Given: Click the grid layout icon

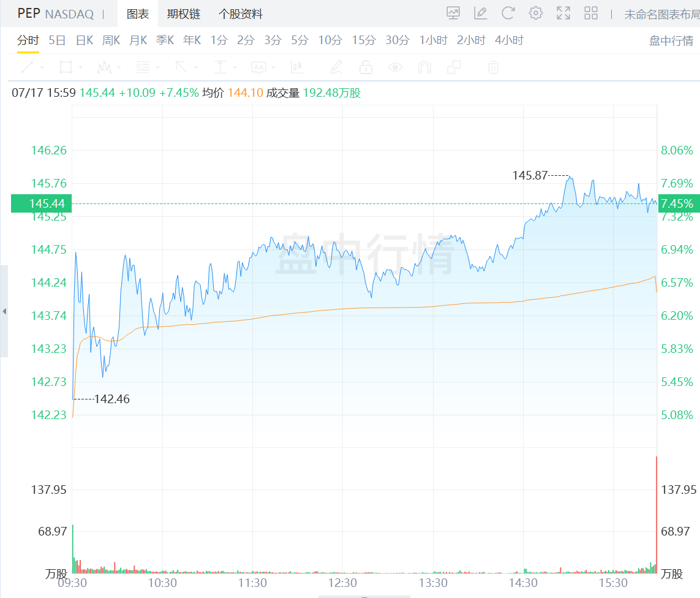Looking at the screenshot, I should pos(590,13).
